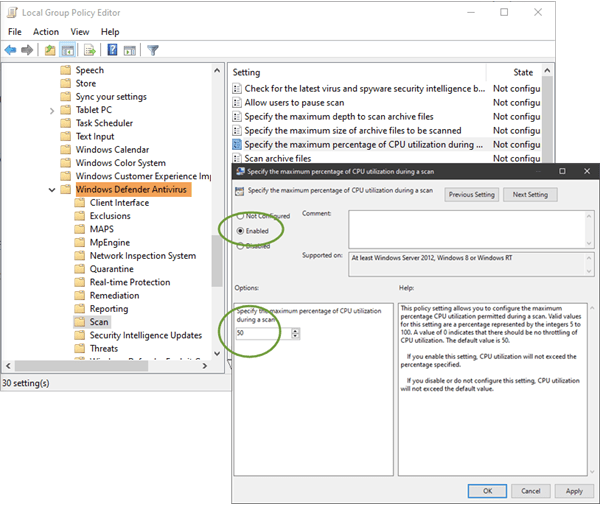Select the Not Configured radio button
601x507 pixels.
(x=240, y=216)
